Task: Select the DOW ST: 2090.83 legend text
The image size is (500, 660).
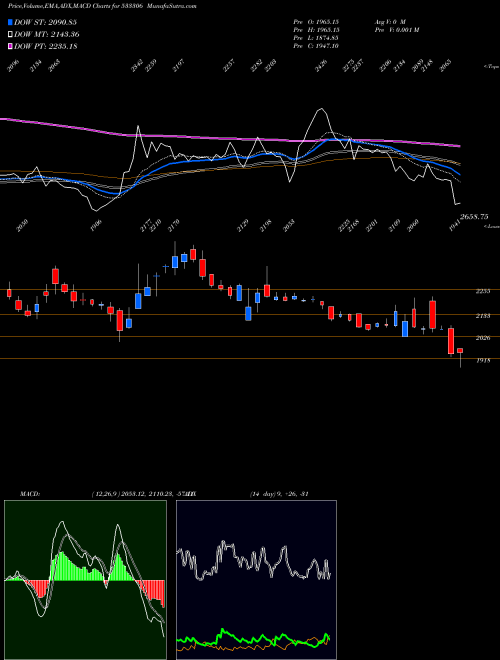Action: 45,22
